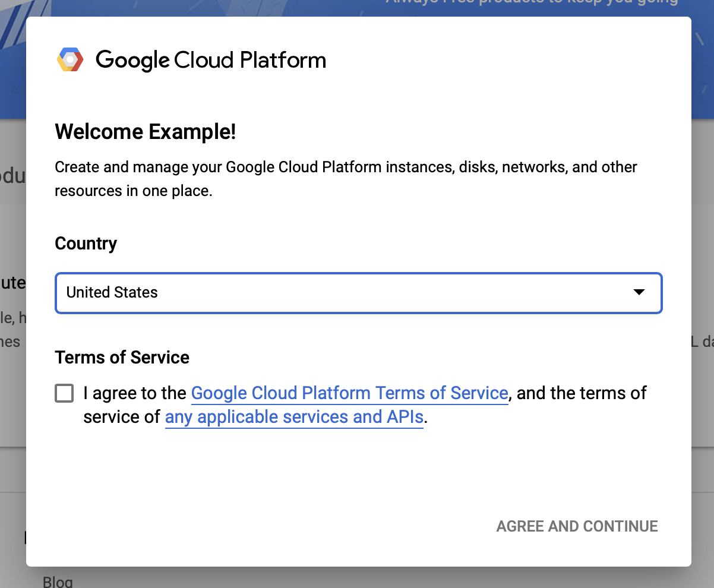
Task: Click the Google Cloud Platform wordmark text
Action: click(210, 60)
